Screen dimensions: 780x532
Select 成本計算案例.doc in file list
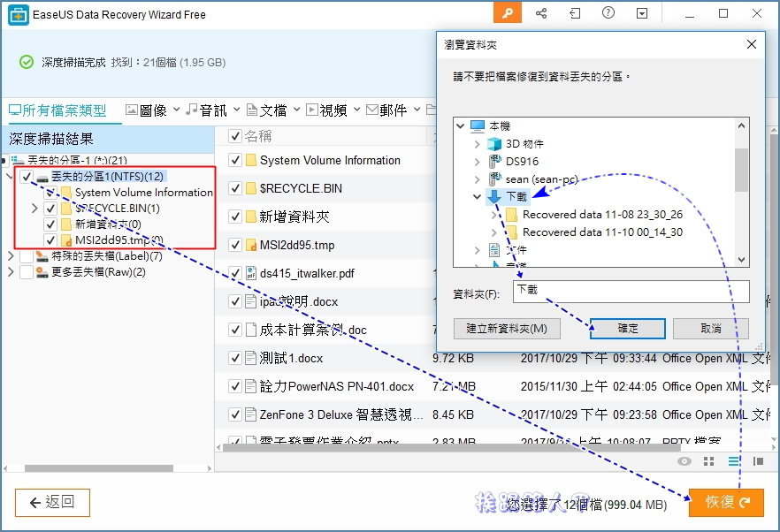324,330
